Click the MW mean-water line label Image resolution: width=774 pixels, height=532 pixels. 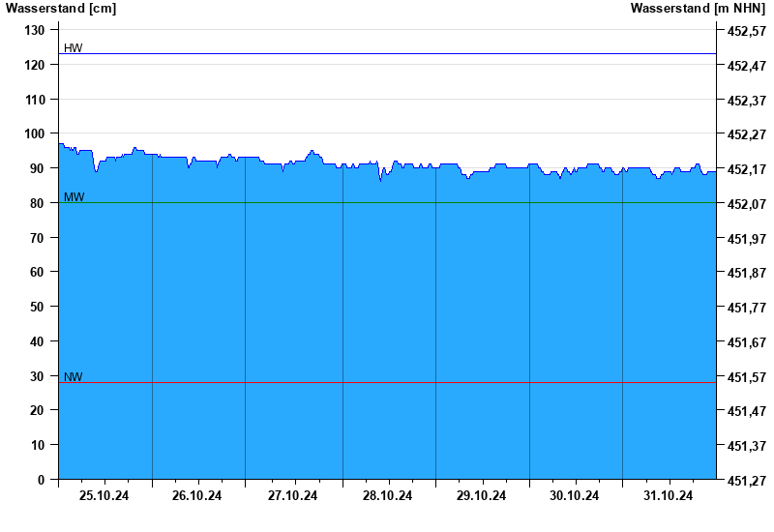(x=74, y=197)
